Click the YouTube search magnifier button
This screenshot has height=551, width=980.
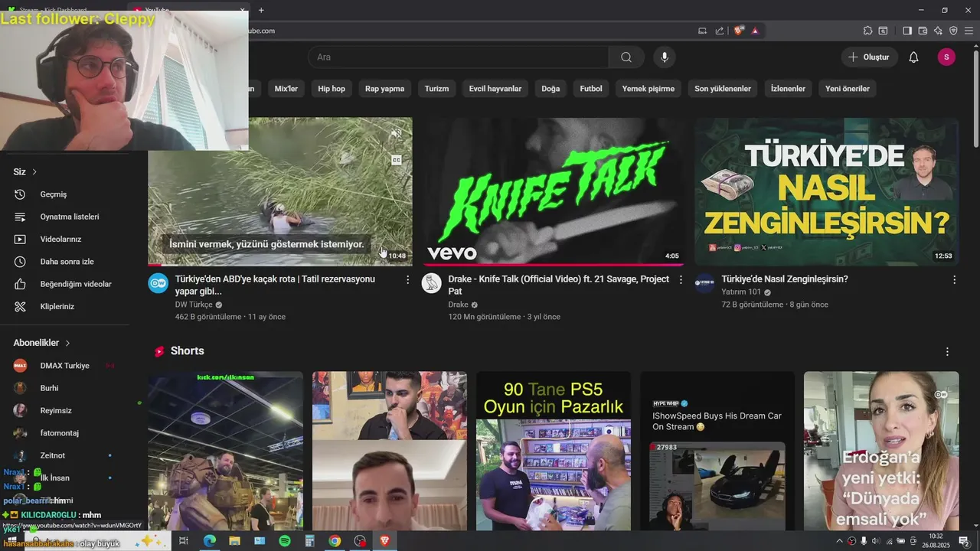click(626, 57)
